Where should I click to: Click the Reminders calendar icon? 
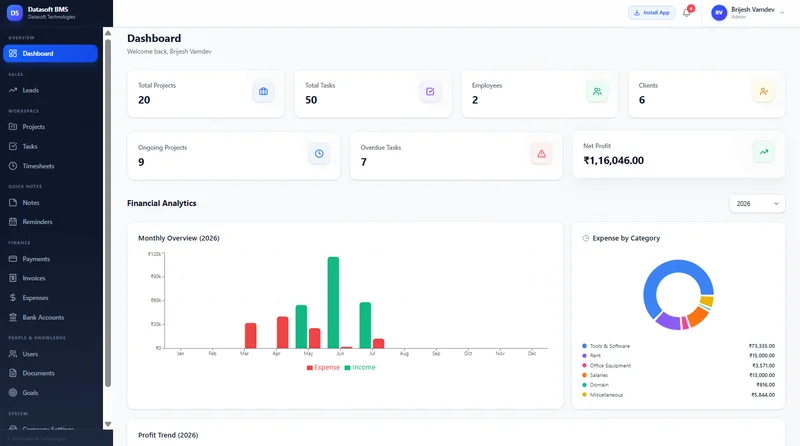[13, 222]
